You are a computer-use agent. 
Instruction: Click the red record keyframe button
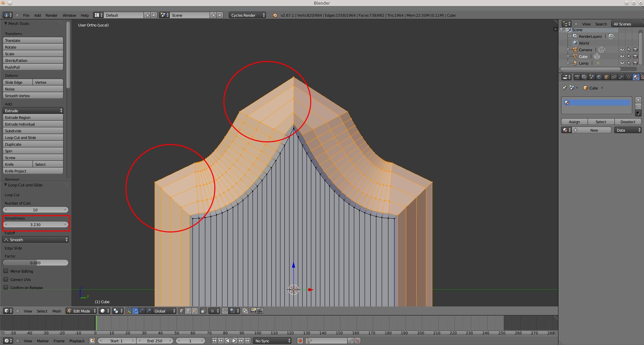(300, 341)
